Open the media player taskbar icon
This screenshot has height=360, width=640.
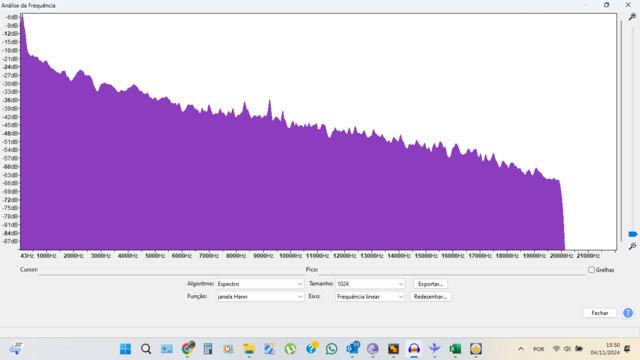[228, 349]
